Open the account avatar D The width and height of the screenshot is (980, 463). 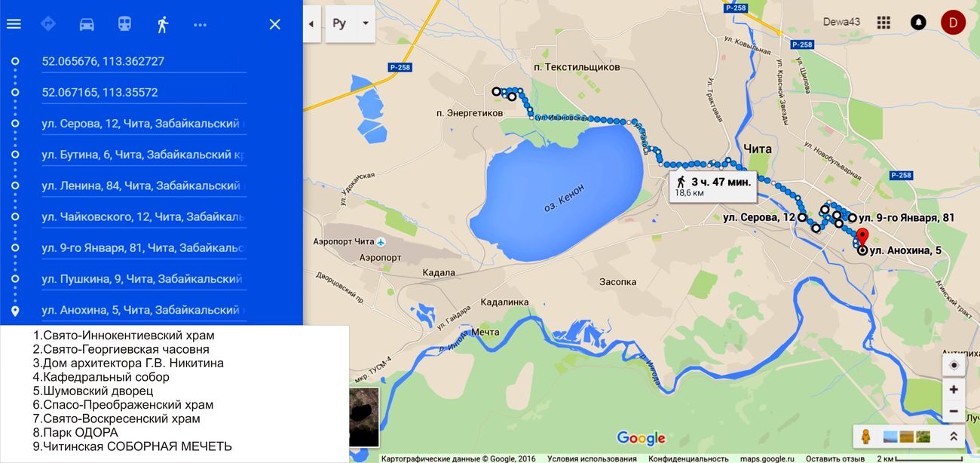click(953, 22)
